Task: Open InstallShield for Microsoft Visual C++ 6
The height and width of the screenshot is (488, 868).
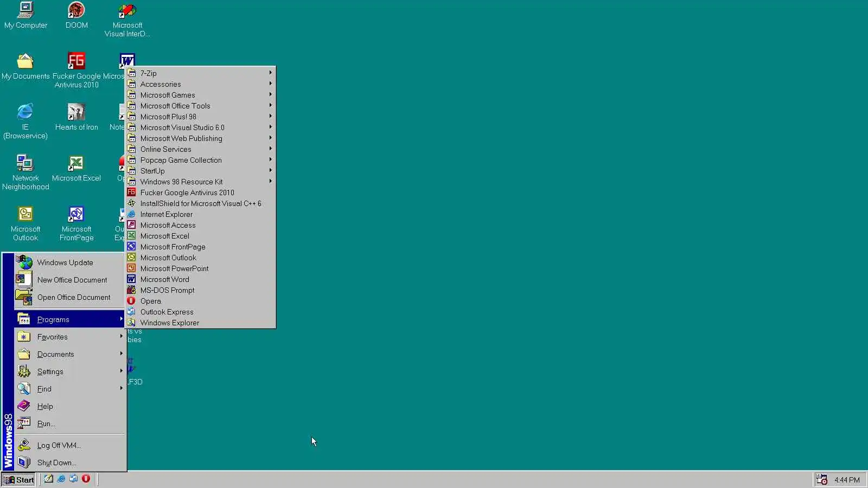Action: (200, 203)
